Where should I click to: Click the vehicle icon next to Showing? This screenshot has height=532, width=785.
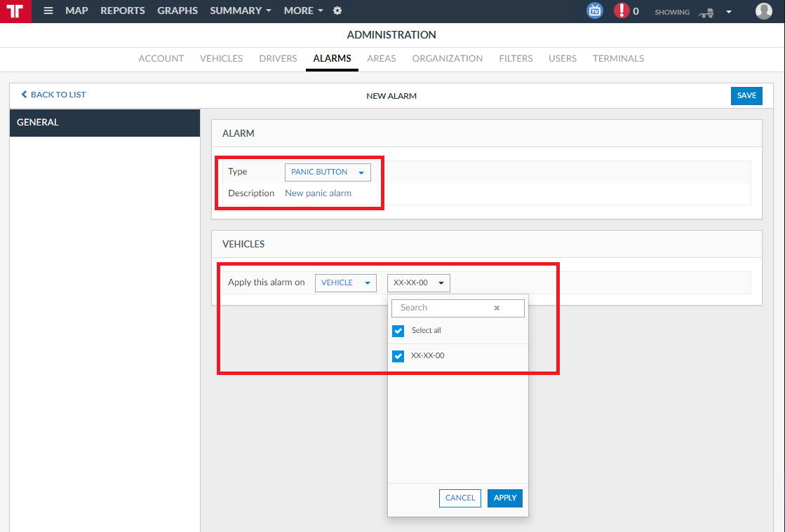point(706,13)
